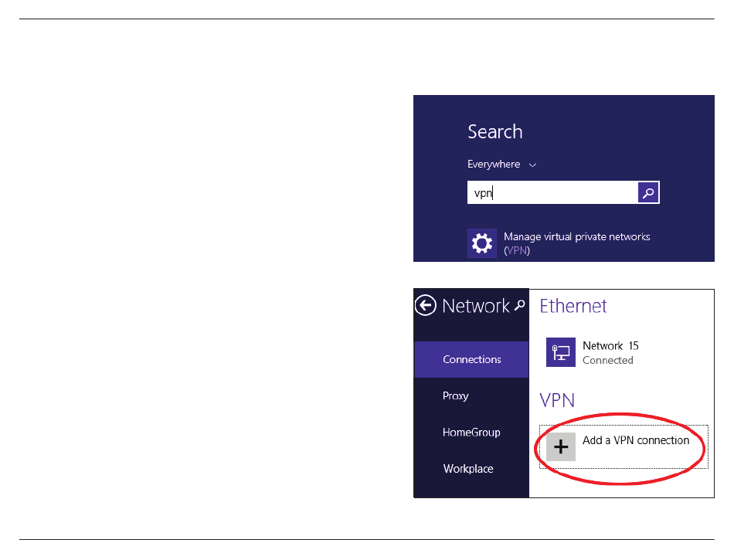Go to the Workplace section
This screenshot has height=560, width=734.
[x=468, y=469]
